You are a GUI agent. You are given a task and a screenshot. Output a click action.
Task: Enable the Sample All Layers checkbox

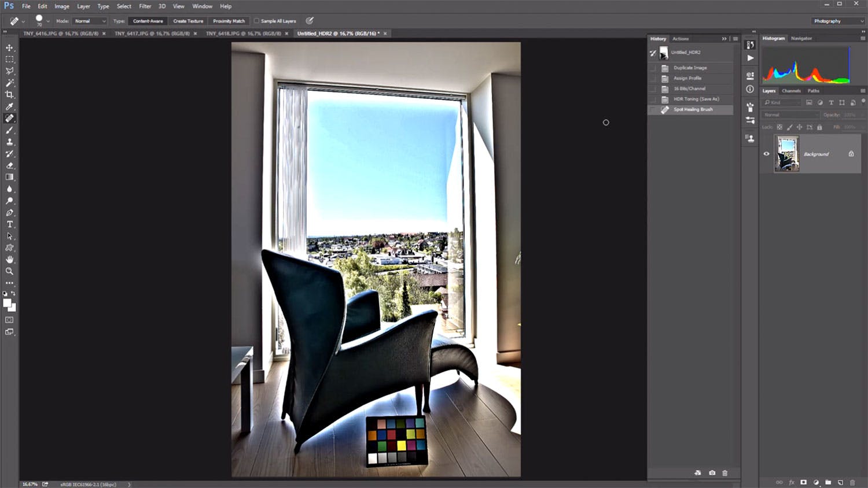tap(257, 21)
